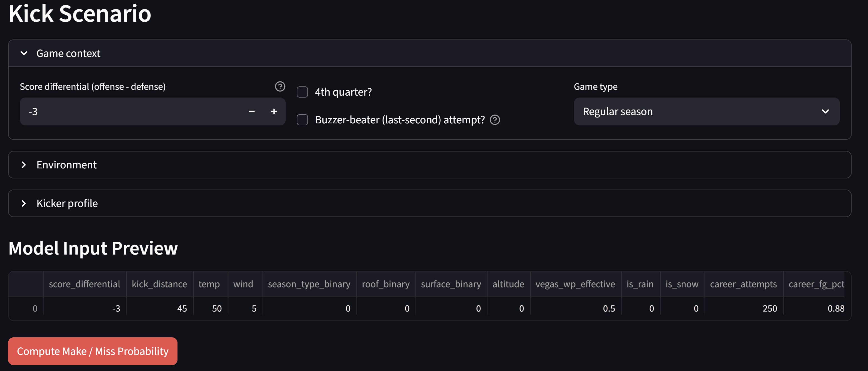Click the is_rain column header
Viewport: 868px width, 371px height.
tap(641, 284)
